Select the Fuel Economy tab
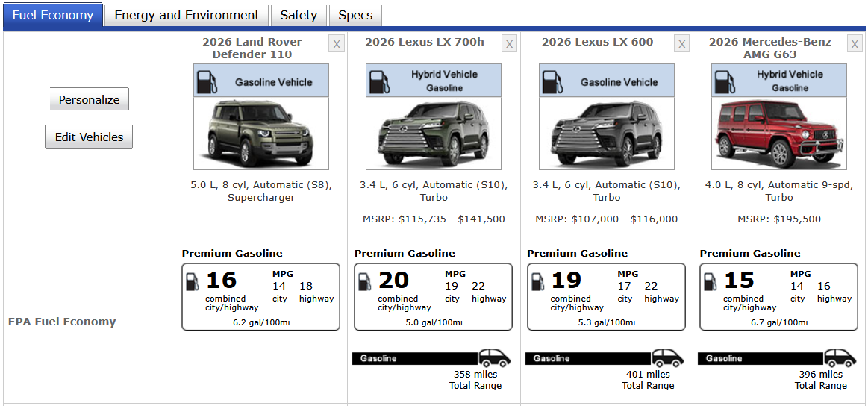868x406 pixels. click(53, 15)
